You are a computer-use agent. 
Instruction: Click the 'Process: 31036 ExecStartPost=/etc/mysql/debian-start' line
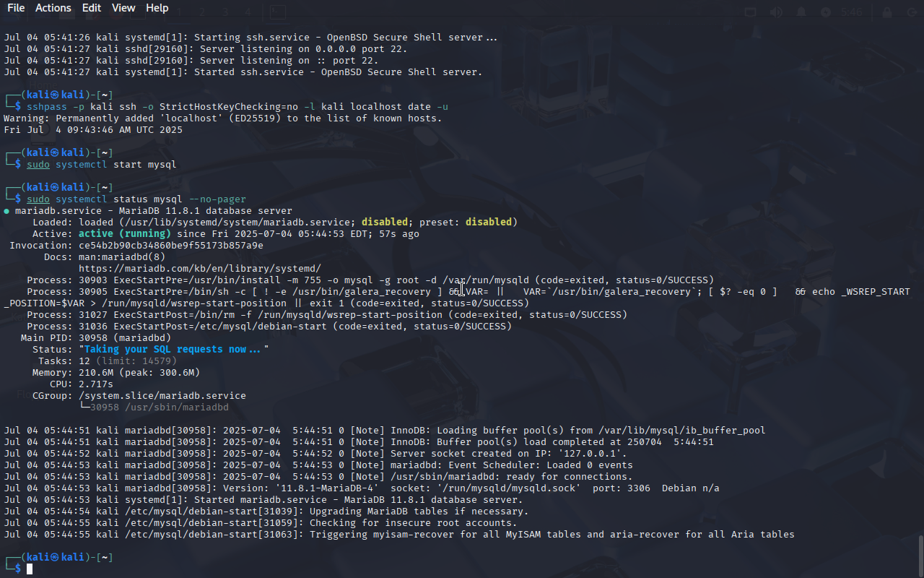coord(269,326)
